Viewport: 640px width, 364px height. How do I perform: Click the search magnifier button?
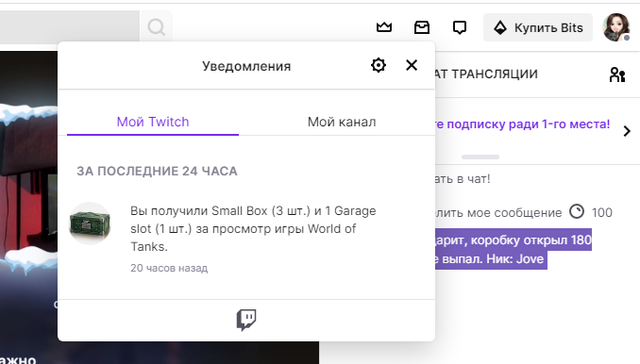click(x=156, y=27)
